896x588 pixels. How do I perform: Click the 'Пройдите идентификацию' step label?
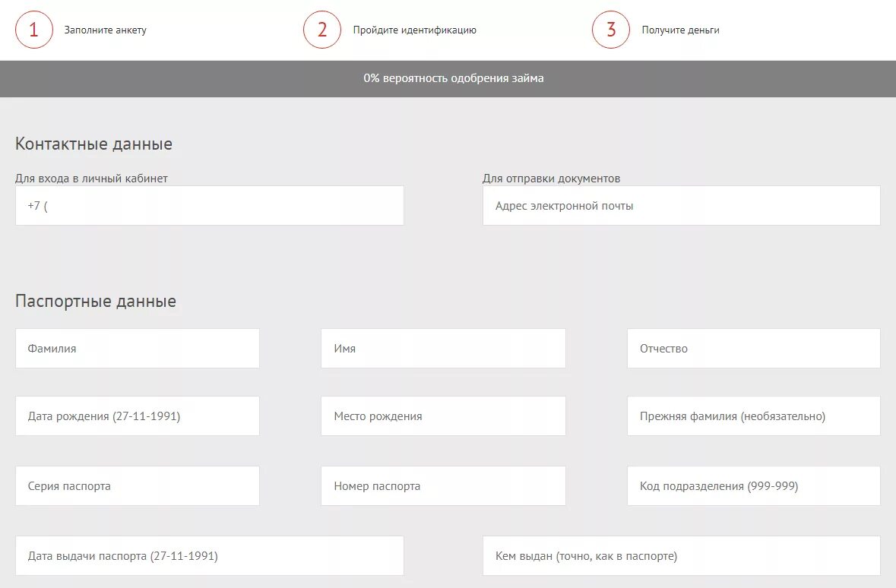tap(414, 30)
